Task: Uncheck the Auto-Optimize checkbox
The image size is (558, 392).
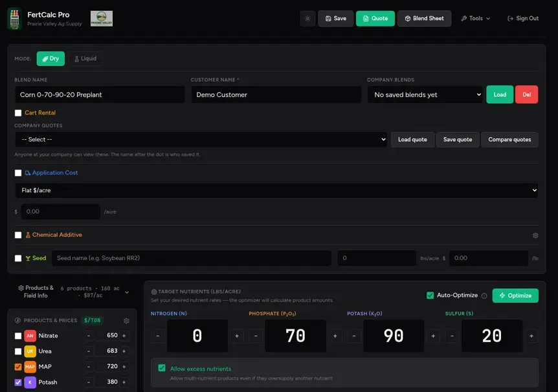Action: coord(430,296)
